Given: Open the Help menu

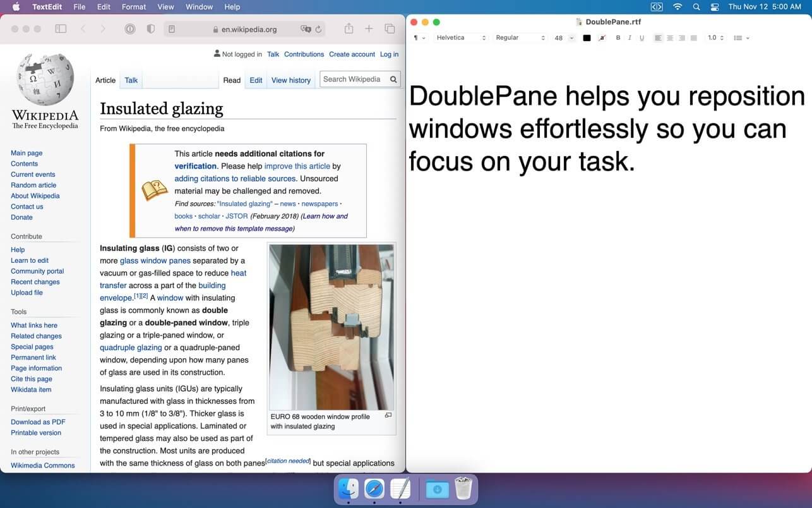Looking at the screenshot, I should point(232,7).
